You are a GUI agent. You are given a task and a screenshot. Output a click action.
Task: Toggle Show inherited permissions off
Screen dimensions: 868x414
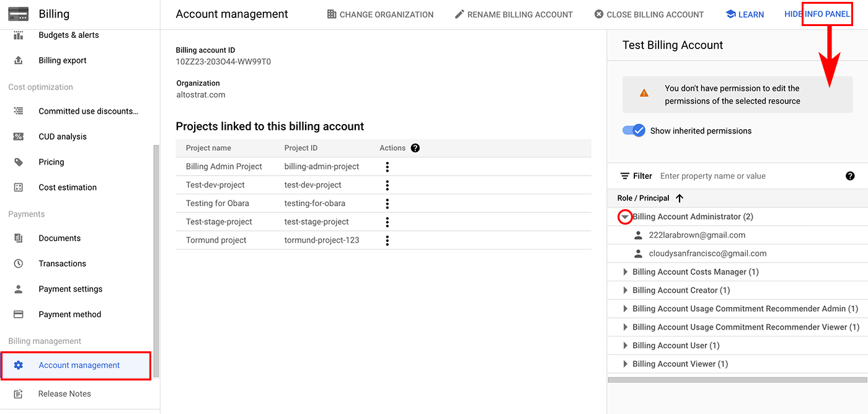634,130
